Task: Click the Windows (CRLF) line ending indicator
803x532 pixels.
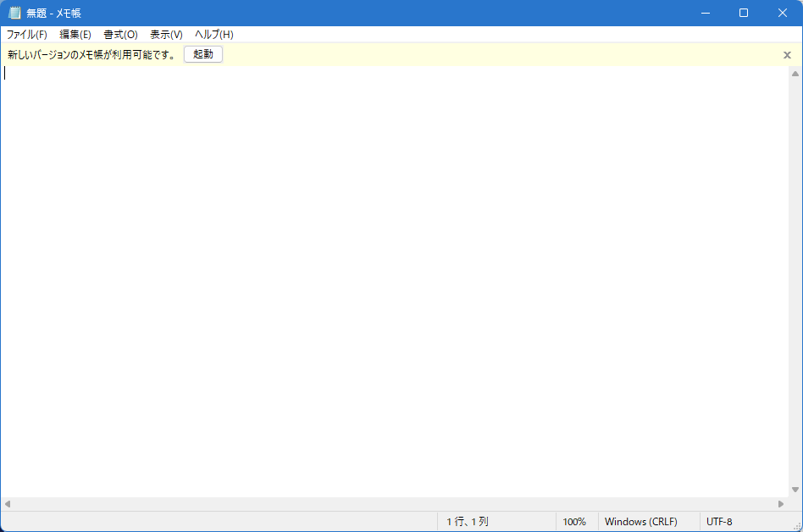Action: [x=640, y=522]
